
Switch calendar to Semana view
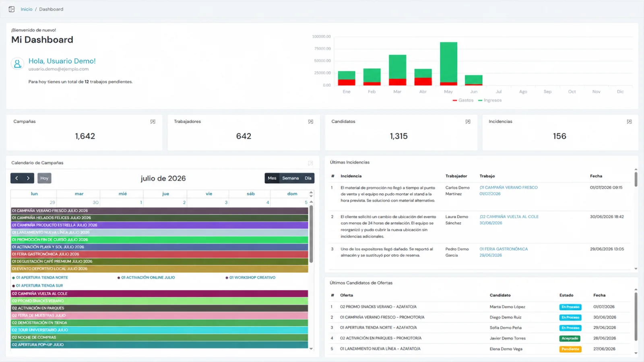pos(290,178)
